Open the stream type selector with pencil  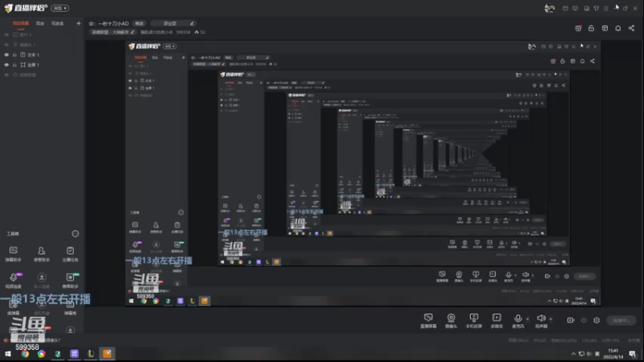pyautogui.click(x=173, y=23)
